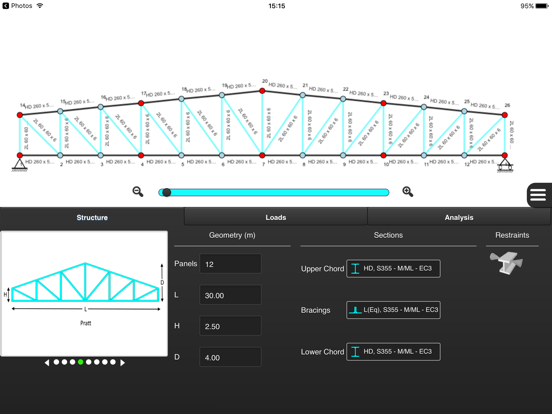Open Bracings section dropdown
The image size is (552, 414).
pos(393,310)
